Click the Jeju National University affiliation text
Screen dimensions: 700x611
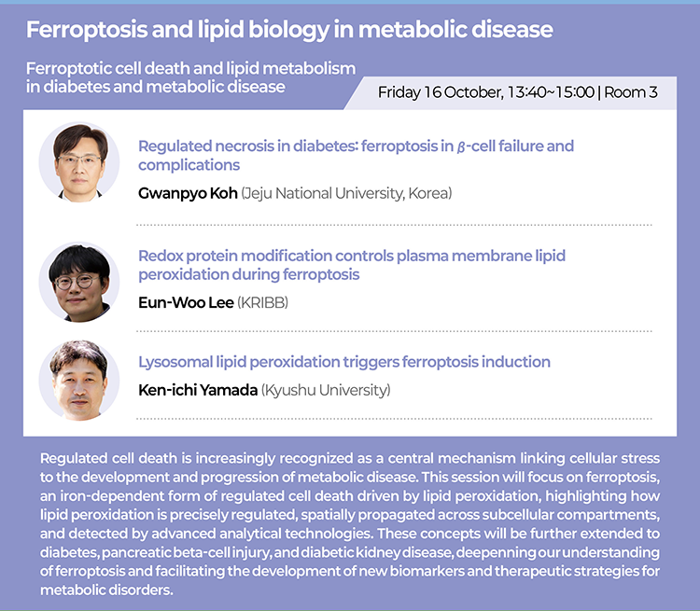(x=346, y=193)
